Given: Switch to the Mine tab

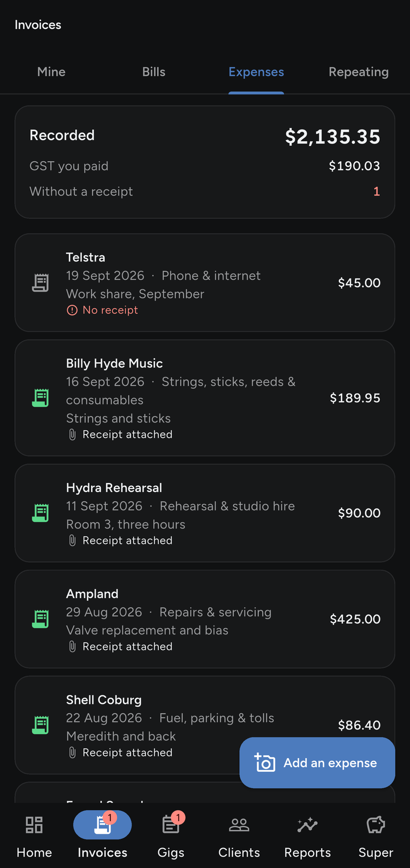Looking at the screenshot, I should pos(51,72).
